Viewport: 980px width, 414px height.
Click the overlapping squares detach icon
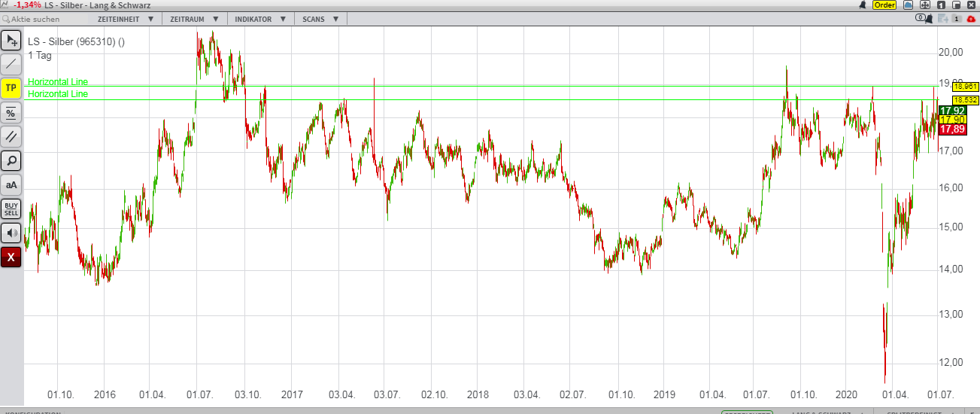coord(956,5)
